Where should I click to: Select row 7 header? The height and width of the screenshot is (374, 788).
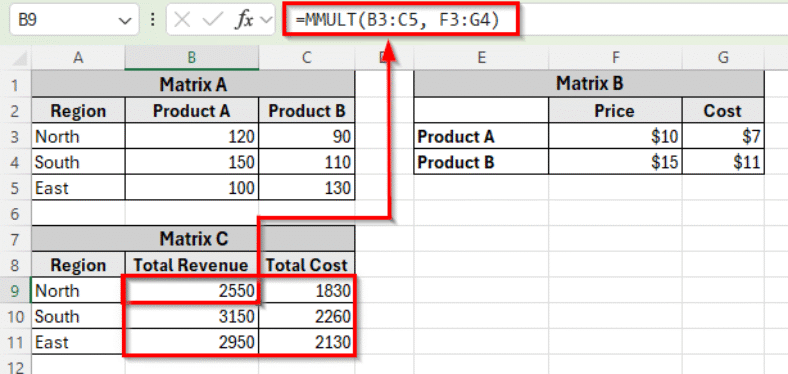click(x=15, y=239)
